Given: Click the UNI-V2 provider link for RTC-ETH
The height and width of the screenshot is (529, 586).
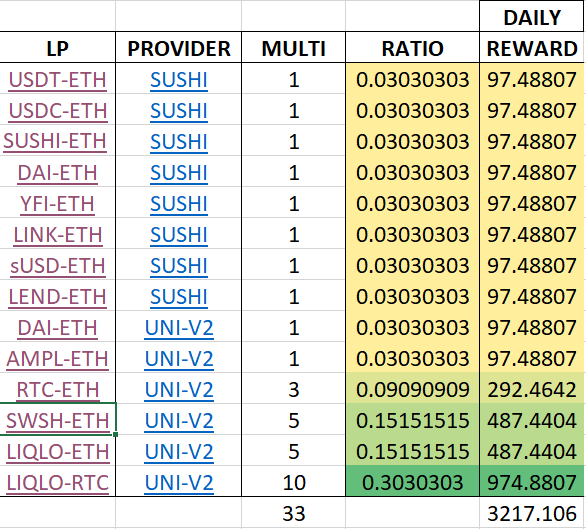Looking at the screenshot, I should [x=179, y=390].
